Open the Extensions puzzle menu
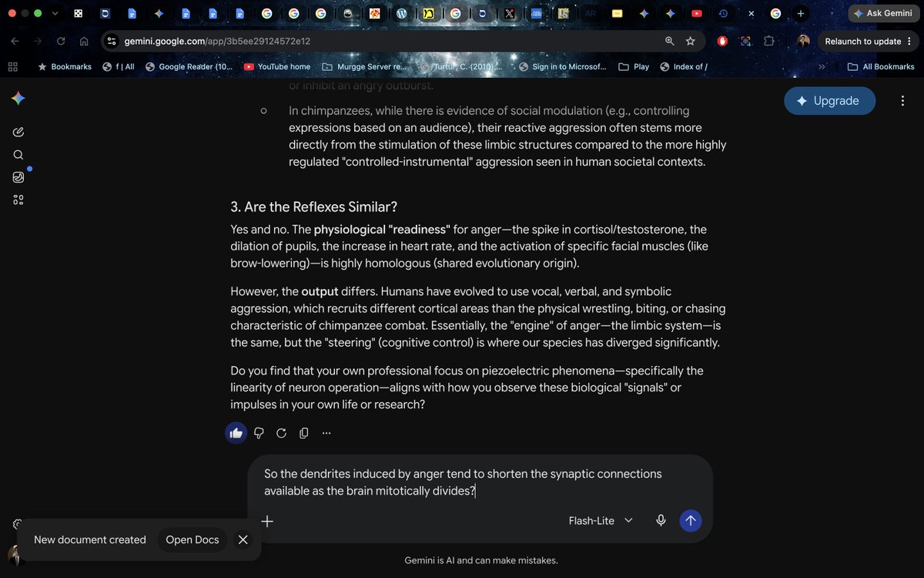This screenshot has height=578, width=924. tap(768, 42)
